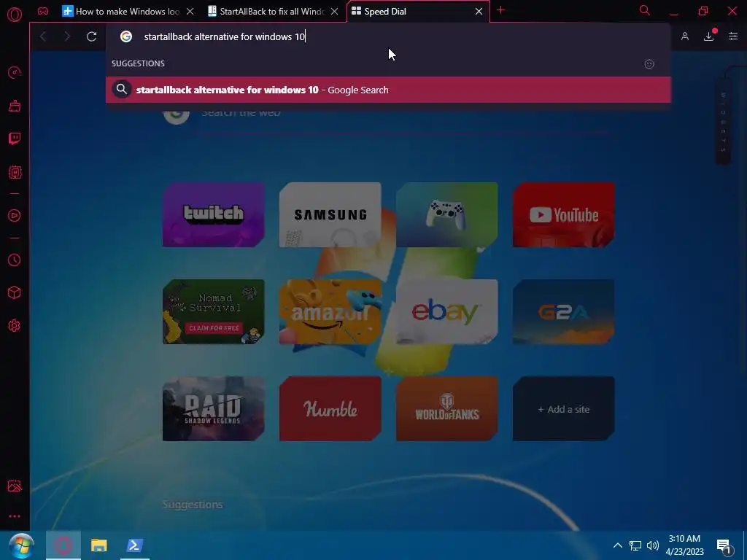Open the Player icon in sidebar
747x560 pixels.
(15, 216)
